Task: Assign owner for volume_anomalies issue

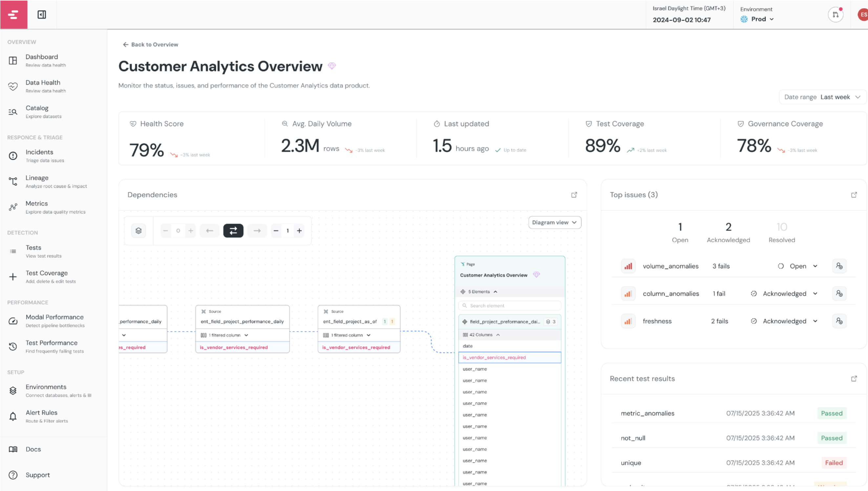Action: (x=839, y=266)
